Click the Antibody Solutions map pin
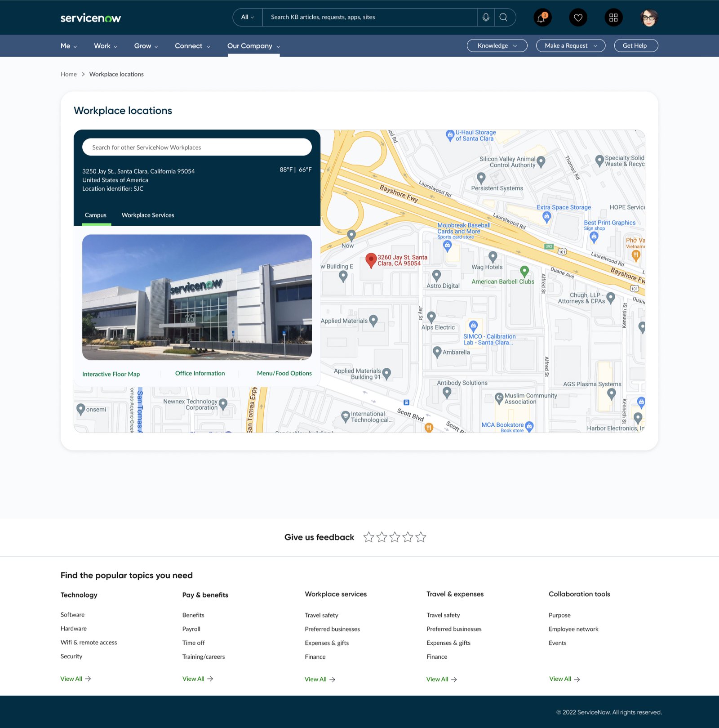Image resolution: width=719 pixels, height=728 pixels. pos(447,393)
